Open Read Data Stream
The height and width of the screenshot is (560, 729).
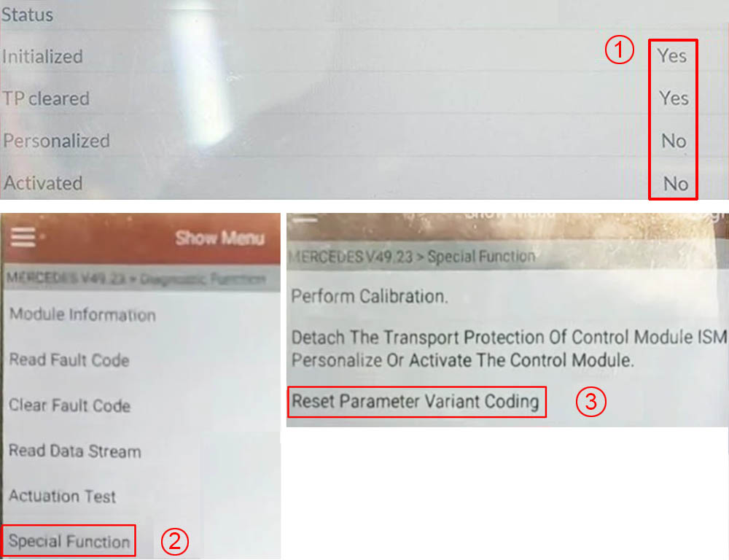coord(75,451)
